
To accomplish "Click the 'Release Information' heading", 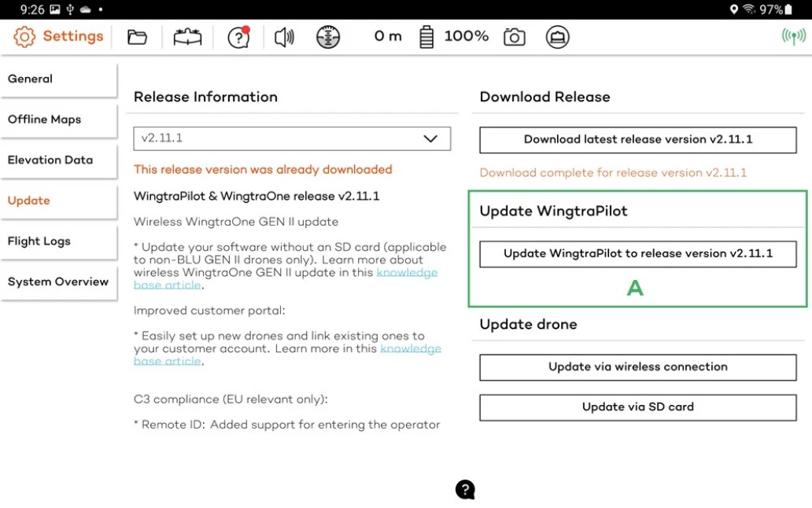I will coord(205,98).
